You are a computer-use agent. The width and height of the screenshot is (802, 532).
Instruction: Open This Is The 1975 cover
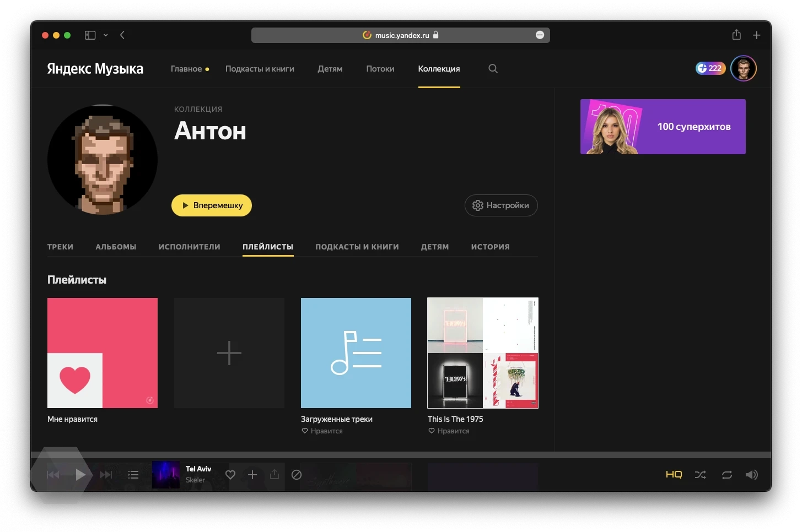tap(483, 353)
